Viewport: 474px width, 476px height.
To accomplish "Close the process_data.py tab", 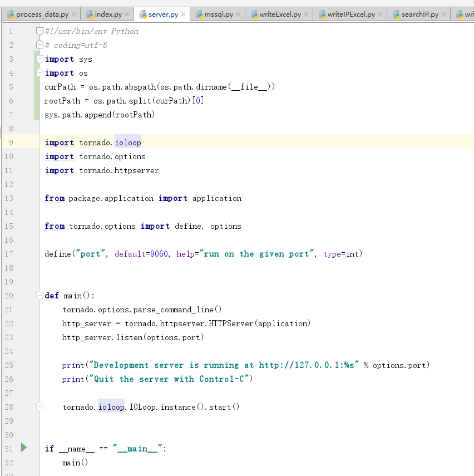I will pyautogui.click(x=74, y=14).
